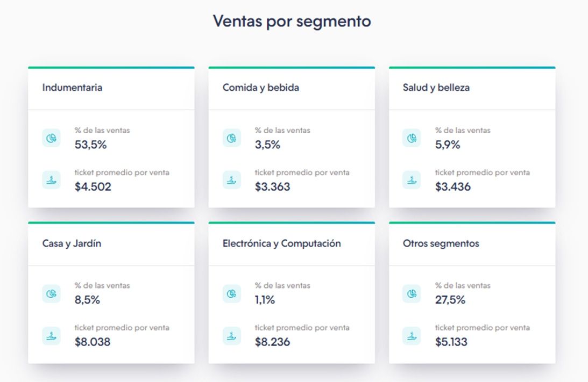The image size is (588, 382).
Task: Click the ticket hand icon in Otros segmentos
Action: click(x=412, y=336)
